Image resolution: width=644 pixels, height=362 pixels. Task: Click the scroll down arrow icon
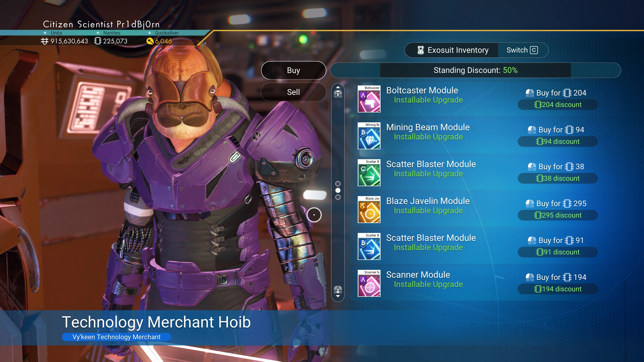click(x=338, y=291)
